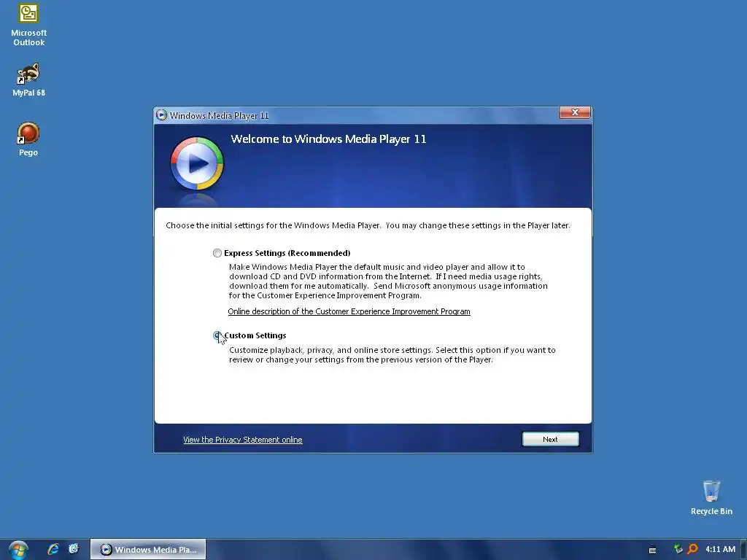Screen dimensions: 747x560
Task: Click the 'Choose the initial settings' instruction text
Action: click(368, 225)
